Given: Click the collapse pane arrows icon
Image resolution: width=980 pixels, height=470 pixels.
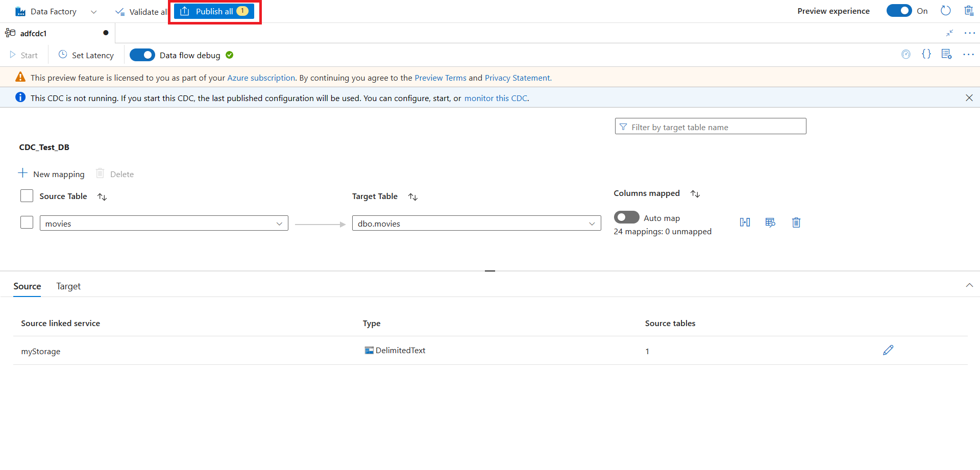Looking at the screenshot, I should 950,33.
